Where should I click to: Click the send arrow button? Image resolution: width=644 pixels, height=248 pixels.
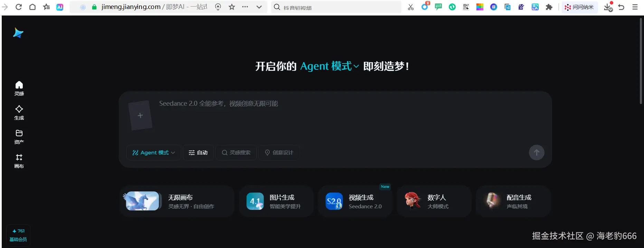[x=537, y=153]
